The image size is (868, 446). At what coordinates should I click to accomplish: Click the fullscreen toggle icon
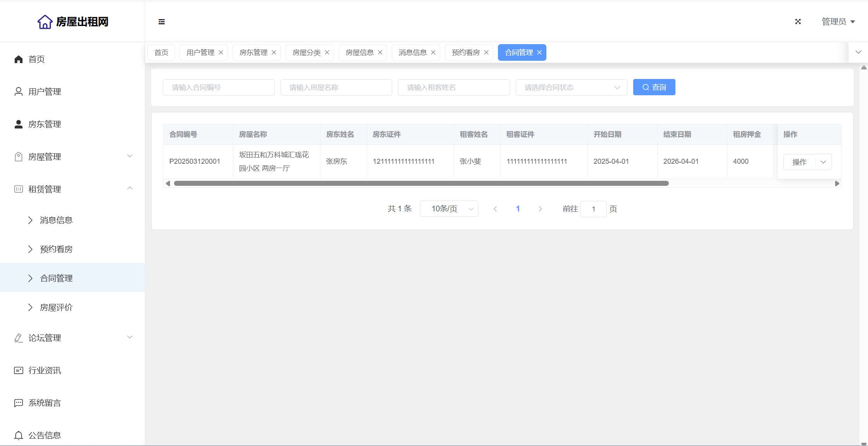[798, 22]
